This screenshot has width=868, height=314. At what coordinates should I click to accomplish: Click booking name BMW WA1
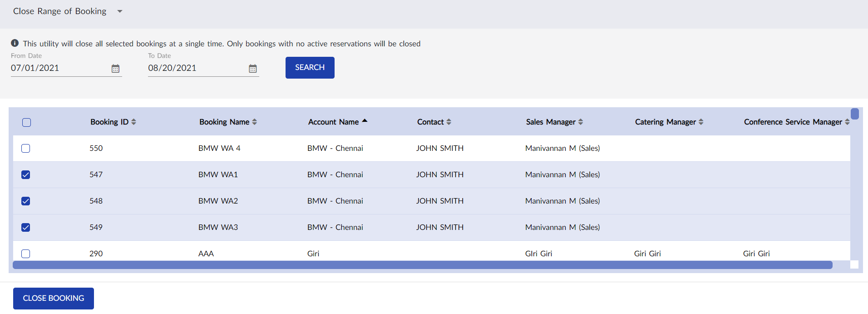(218, 174)
